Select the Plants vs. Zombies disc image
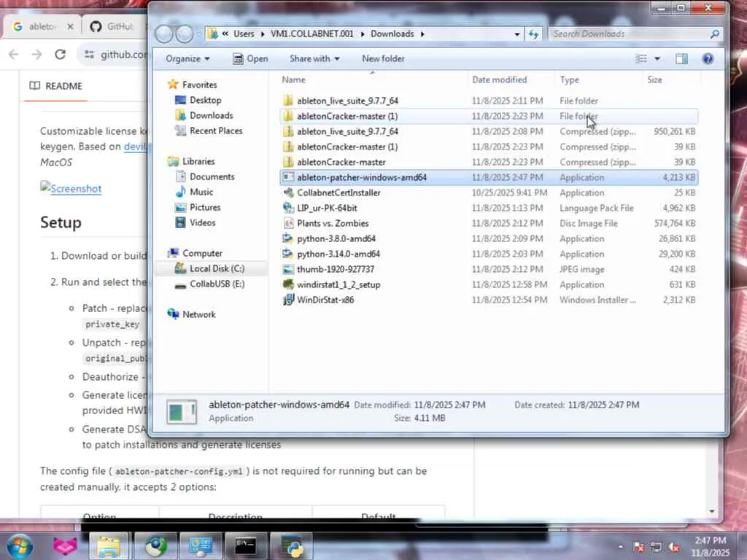Screen dimensions: 747x560 (x=489, y=223)
